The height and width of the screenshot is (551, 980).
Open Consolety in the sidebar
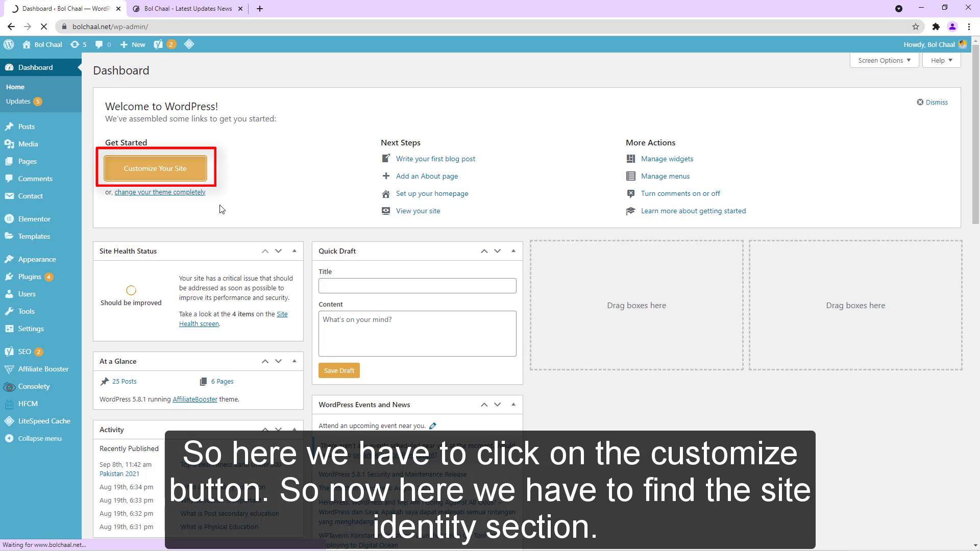pos(34,386)
